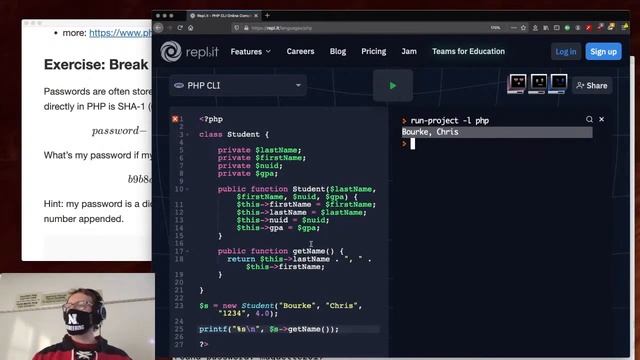Click the console input prompt cursor

point(413,144)
